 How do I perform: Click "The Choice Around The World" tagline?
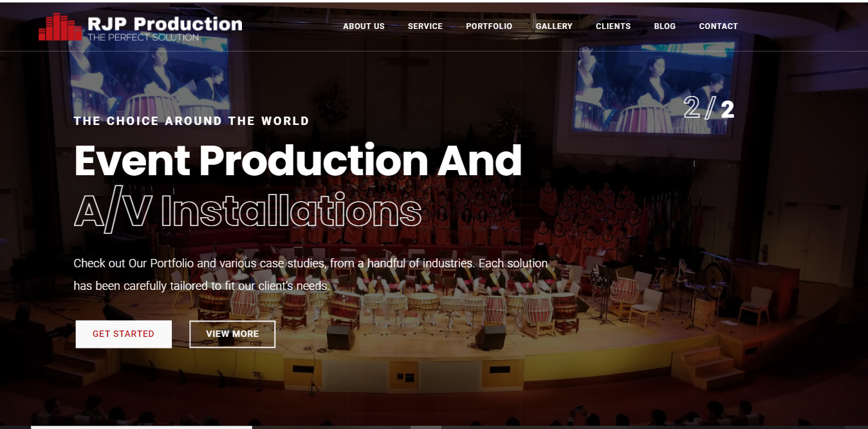tap(192, 121)
